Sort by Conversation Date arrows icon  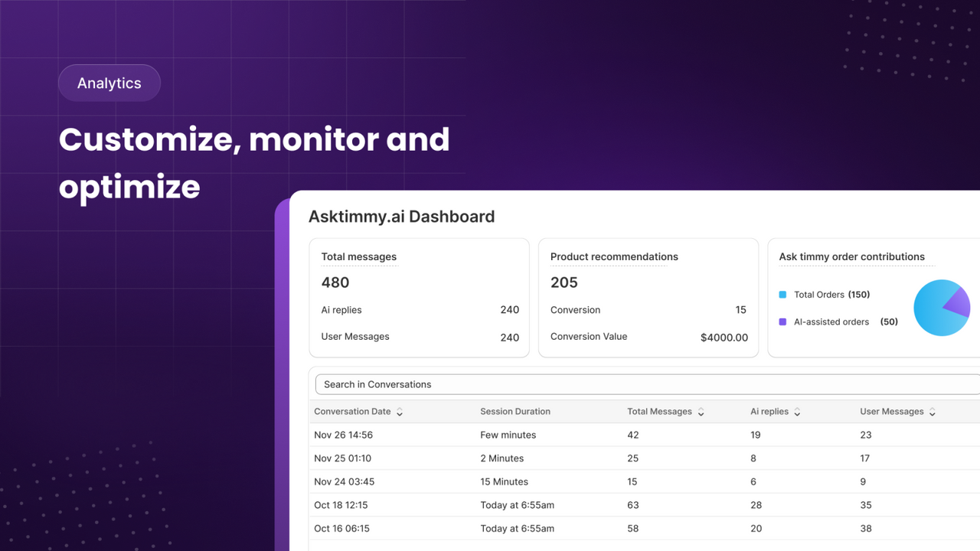tap(400, 412)
